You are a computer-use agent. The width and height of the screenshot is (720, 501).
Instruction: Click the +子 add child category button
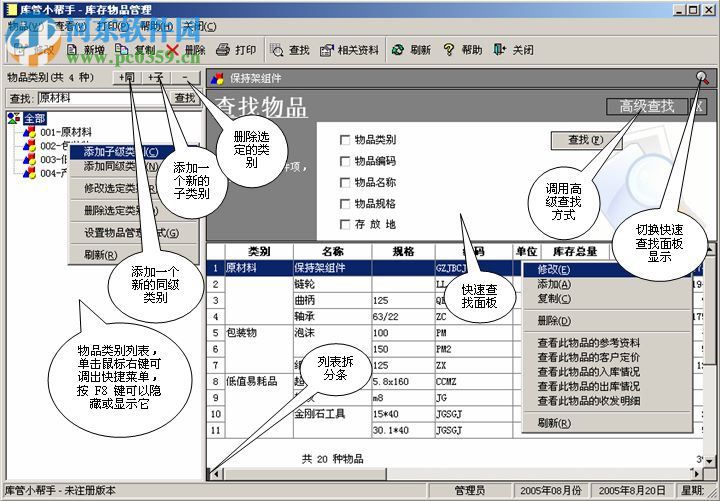pos(156,78)
